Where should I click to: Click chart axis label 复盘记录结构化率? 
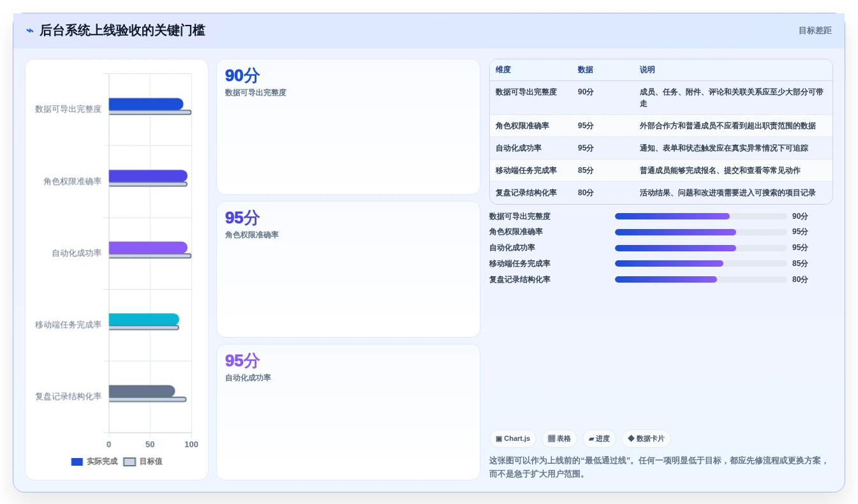[68, 396]
